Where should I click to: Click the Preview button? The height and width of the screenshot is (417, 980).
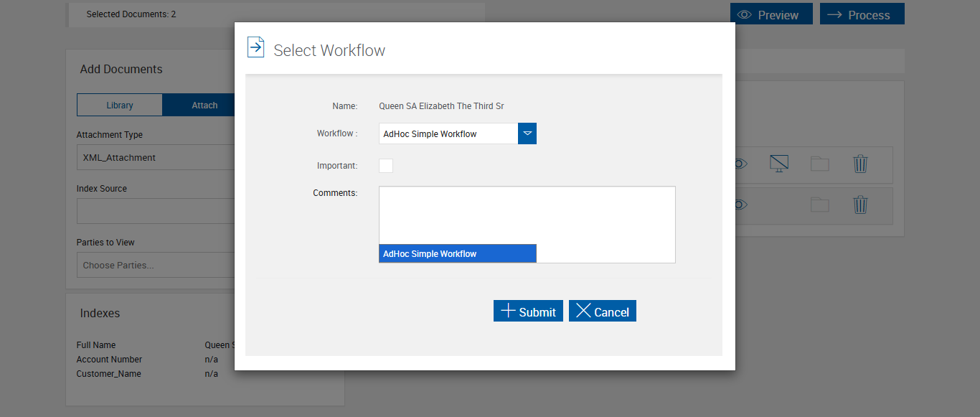(x=771, y=14)
